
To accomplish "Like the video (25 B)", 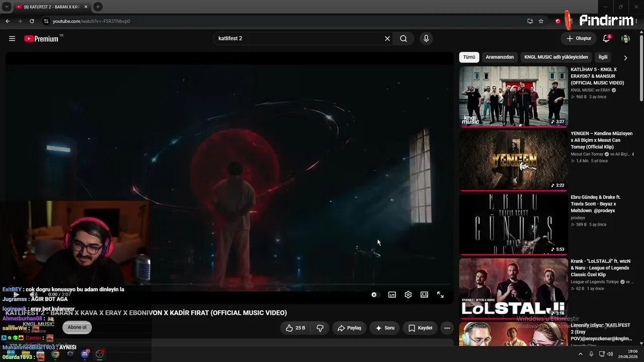I will coord(295,328).
